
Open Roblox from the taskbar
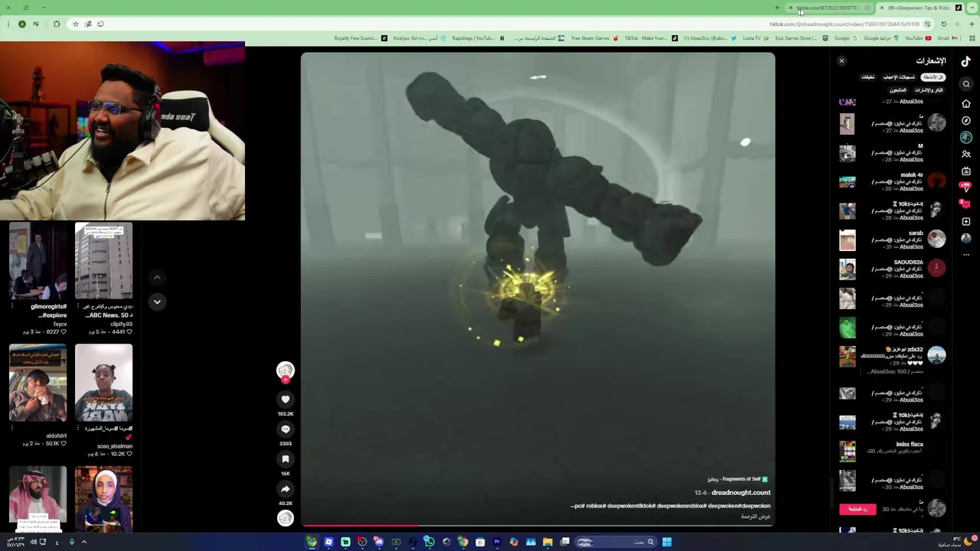pyautogui.click(x=328, y=542)
